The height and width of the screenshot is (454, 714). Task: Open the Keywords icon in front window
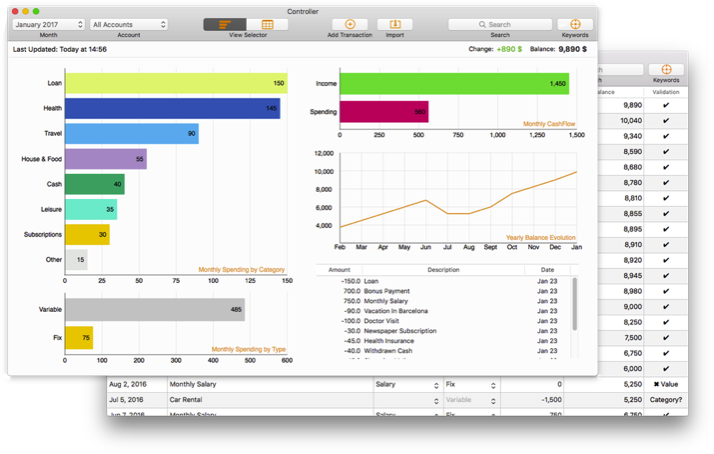click(x=575, y=24)
